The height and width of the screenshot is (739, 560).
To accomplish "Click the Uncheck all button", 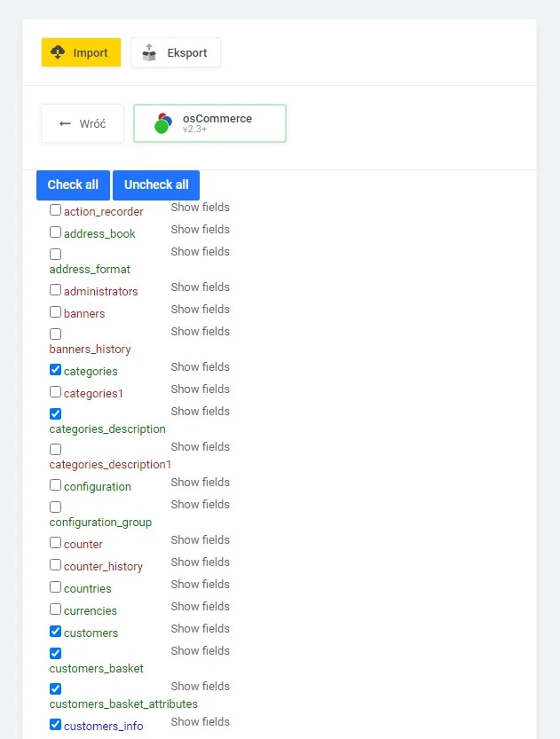I will (156, 185).
